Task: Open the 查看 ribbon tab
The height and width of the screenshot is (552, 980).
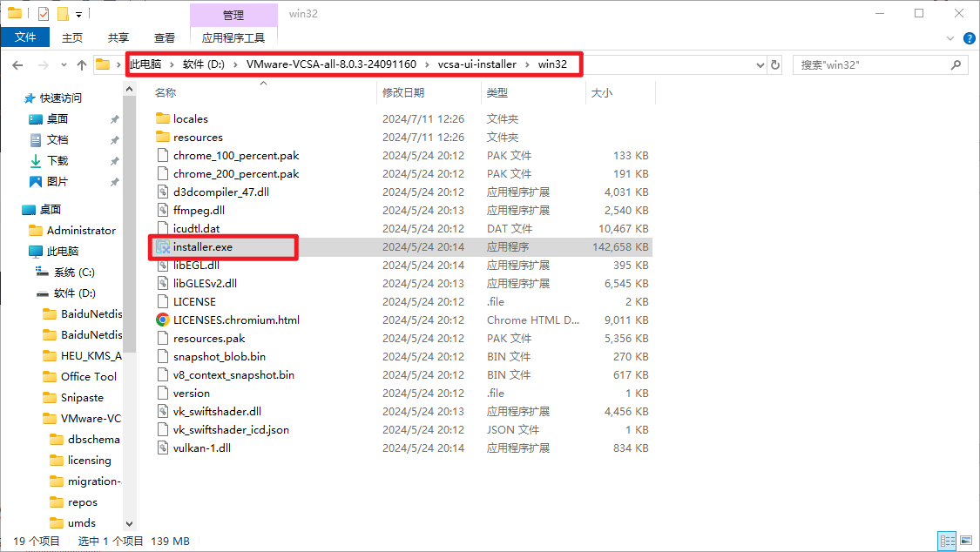Action: (165, 37)
